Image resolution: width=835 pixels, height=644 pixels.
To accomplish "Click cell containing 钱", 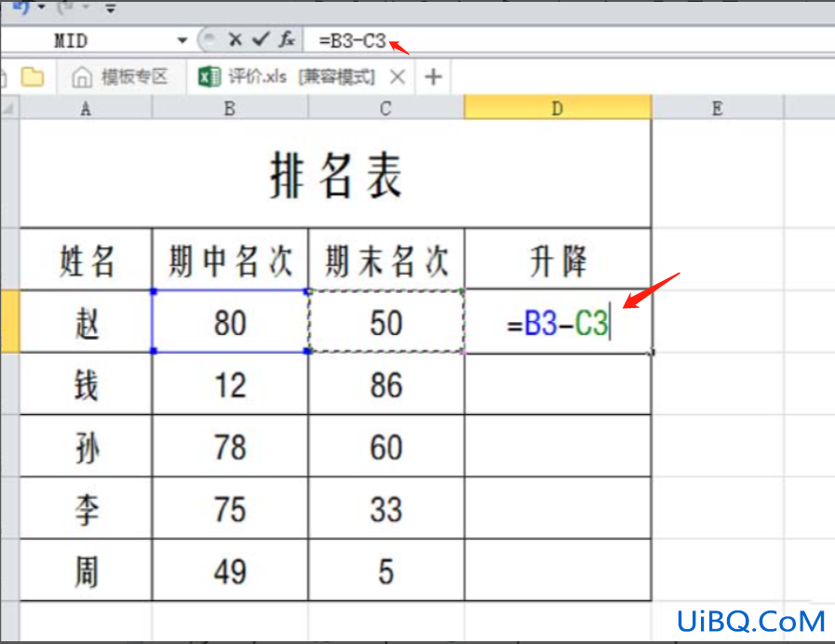I will (86, 384).
